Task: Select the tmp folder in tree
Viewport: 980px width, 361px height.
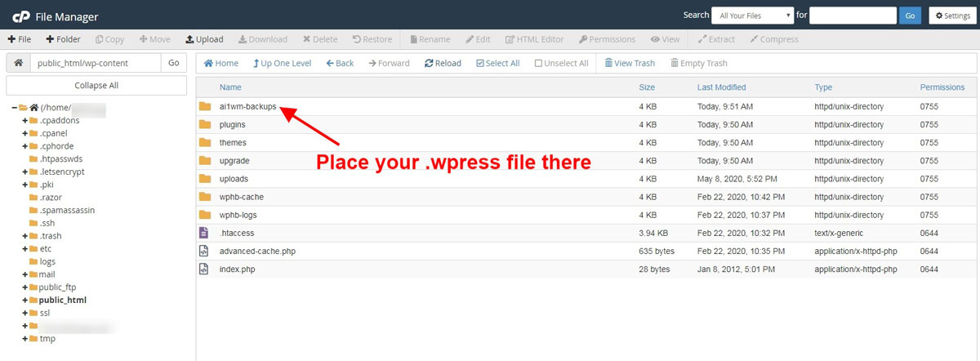Action: coord(47,338)
